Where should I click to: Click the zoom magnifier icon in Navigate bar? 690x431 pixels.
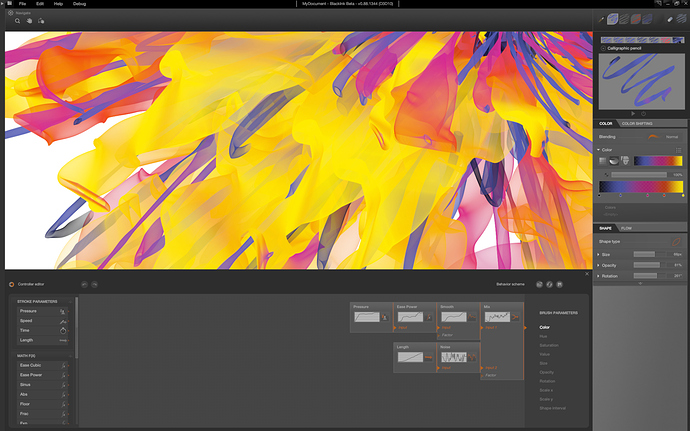(17, 20)
